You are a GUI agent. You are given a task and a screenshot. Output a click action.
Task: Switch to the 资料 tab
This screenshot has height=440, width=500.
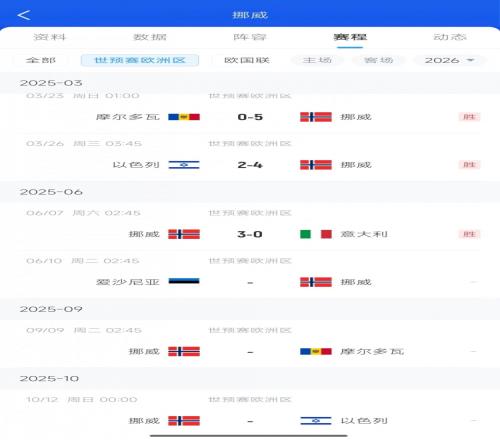50,37
